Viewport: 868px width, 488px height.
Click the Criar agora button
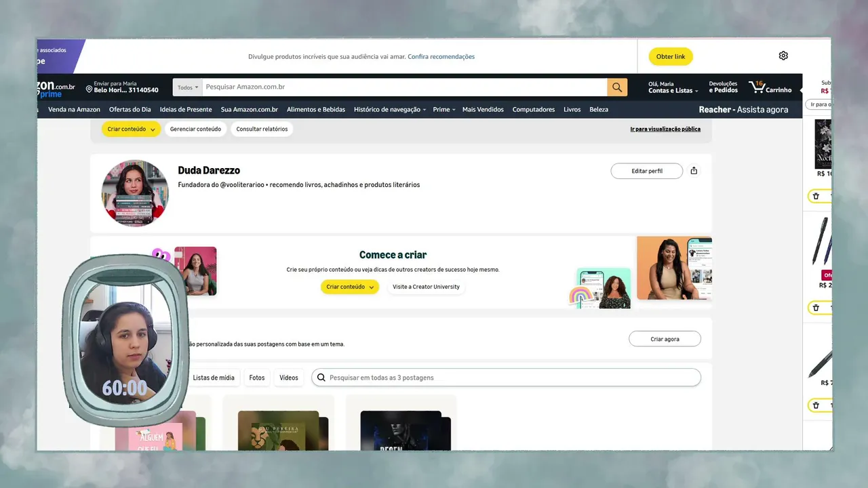(x=665, y=339)
